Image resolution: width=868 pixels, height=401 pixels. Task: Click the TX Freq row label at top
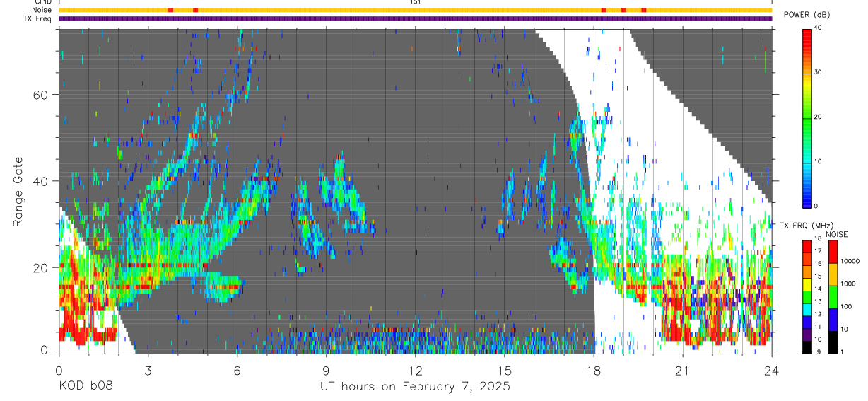pos(39,18)
